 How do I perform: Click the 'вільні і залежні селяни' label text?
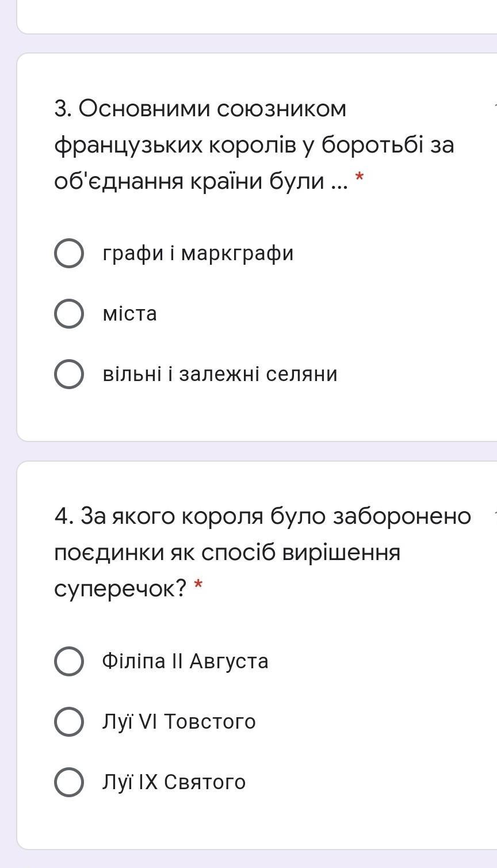click(x=220, y=374)
